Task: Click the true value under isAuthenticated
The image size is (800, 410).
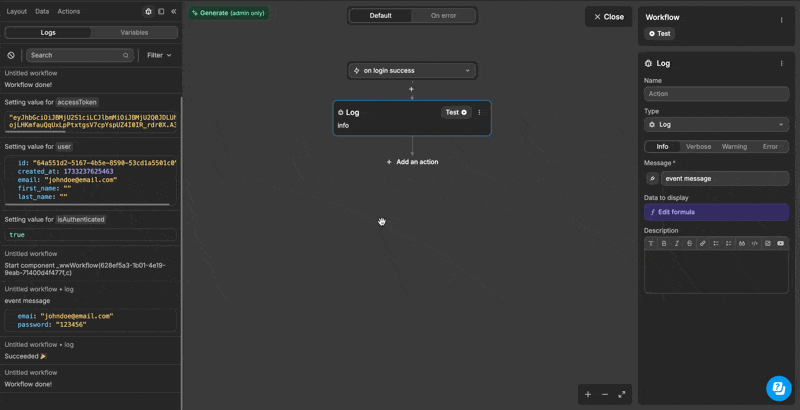Action: pos(17,235)
